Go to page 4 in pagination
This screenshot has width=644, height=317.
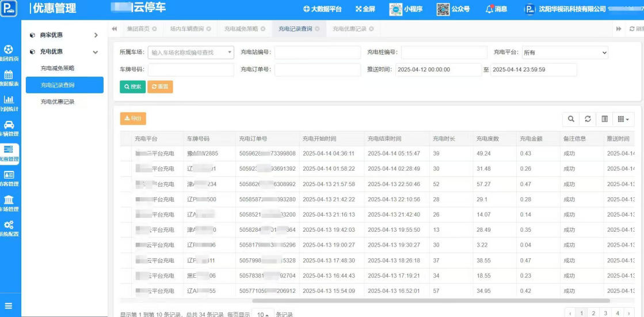(x=618, y=314)
